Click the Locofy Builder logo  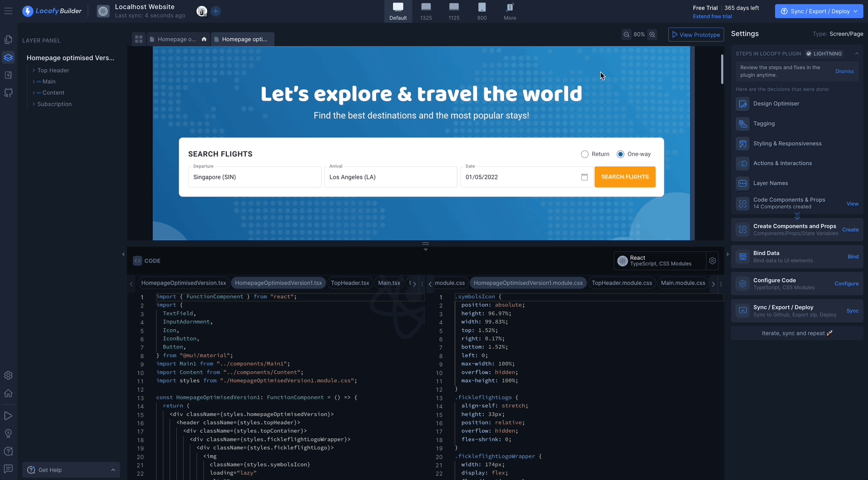point(52,11)
